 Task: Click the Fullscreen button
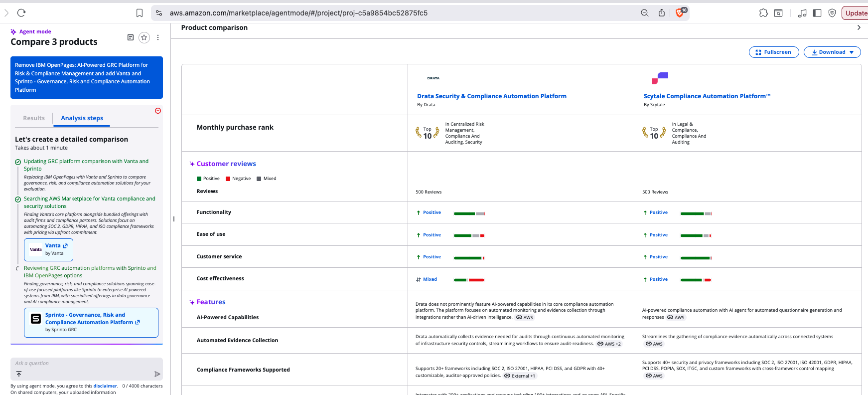773,52
